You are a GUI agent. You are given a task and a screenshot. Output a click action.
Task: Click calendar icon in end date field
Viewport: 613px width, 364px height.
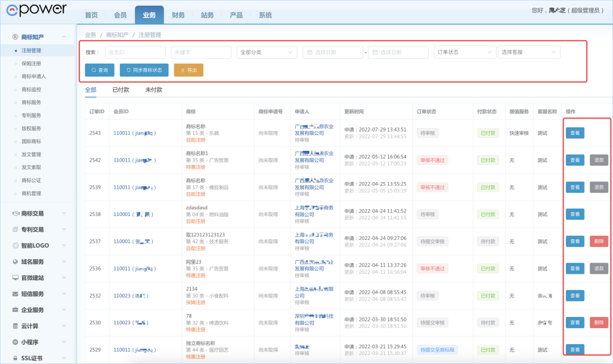(x=375, y=52)
